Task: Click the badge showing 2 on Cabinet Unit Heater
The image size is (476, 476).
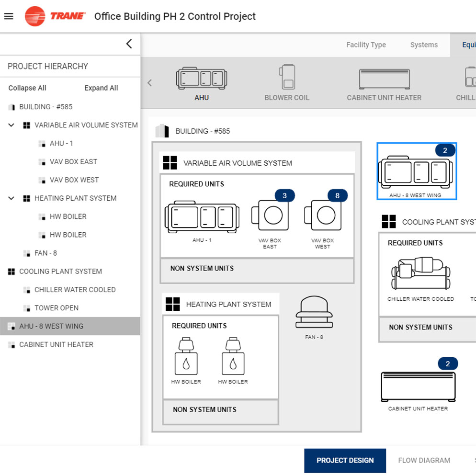Action: tap(447, 363)
